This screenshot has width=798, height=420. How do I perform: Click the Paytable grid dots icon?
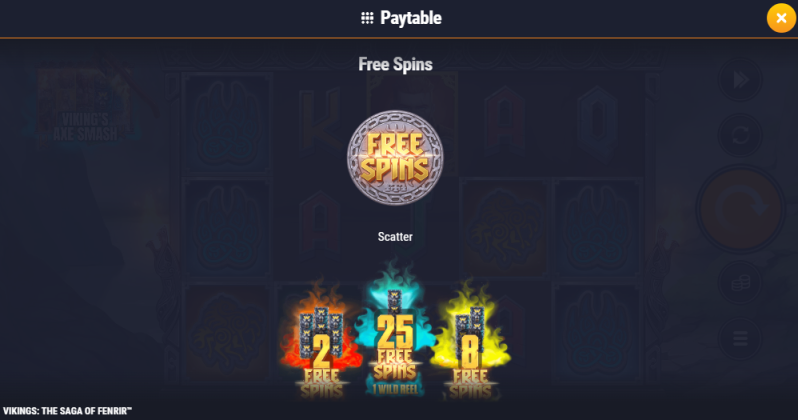click(367, 18)
